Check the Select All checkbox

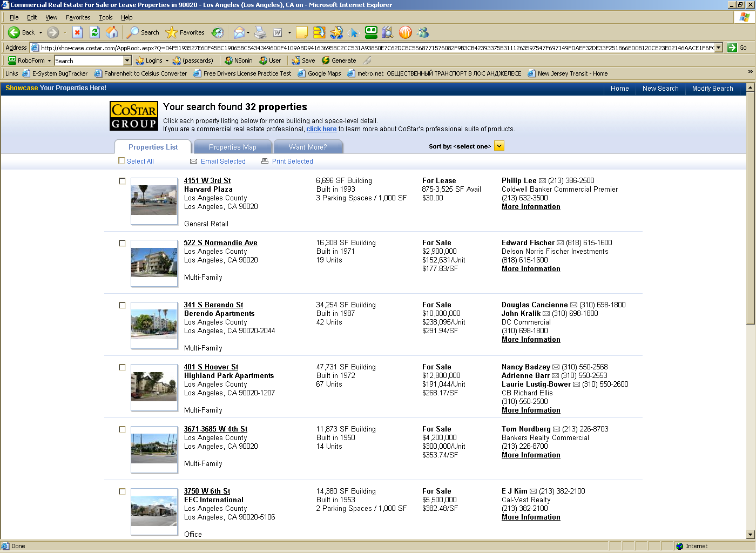[122, 161]
